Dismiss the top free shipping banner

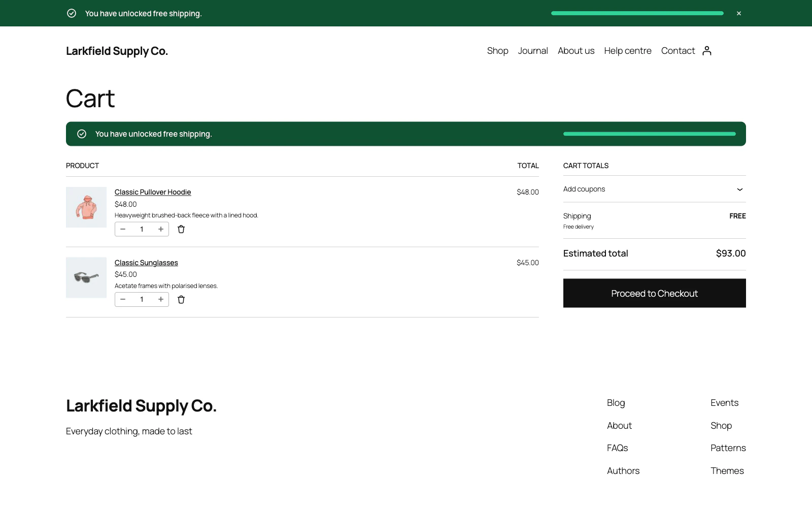point(739,13)
